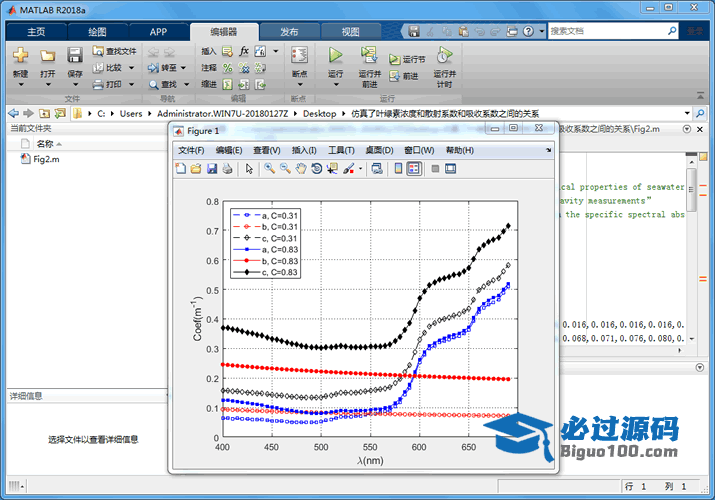
Task: Toggle Insert Colorbar in Figure toolbar
Action: [398, 169]
